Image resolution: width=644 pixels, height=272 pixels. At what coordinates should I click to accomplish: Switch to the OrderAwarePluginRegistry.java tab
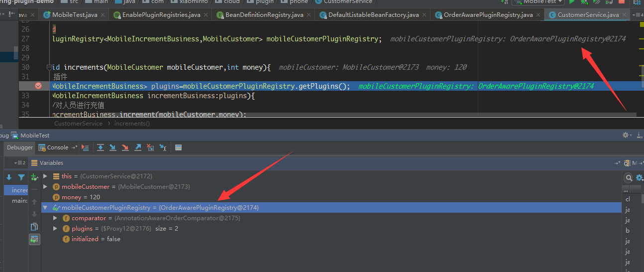point(488,15)
